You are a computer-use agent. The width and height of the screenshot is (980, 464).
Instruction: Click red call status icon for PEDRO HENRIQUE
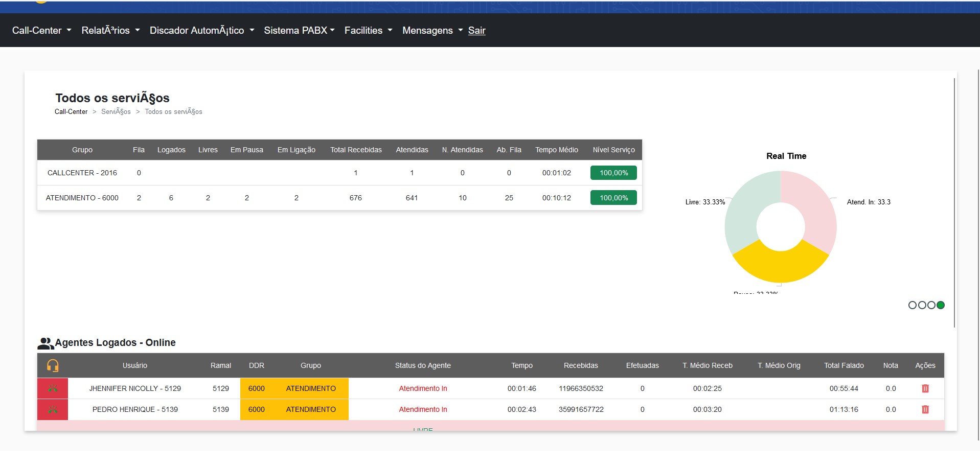pos(53,409)
